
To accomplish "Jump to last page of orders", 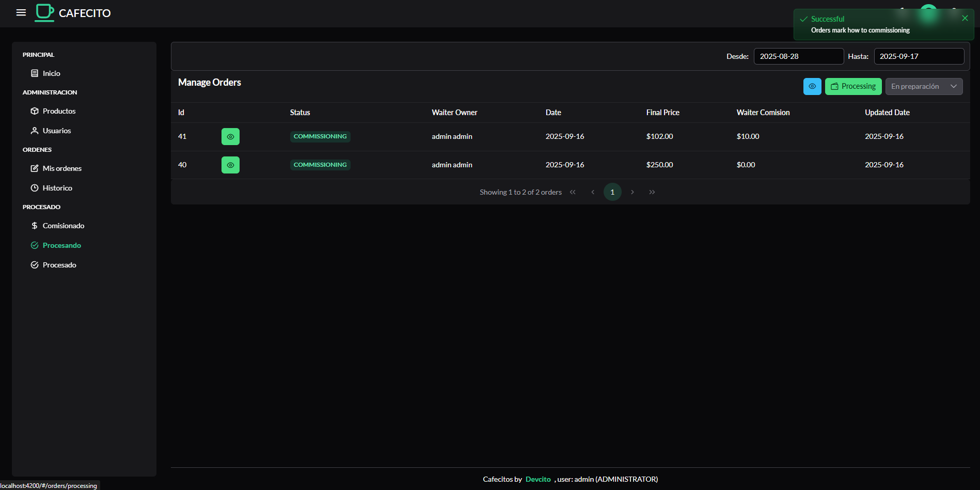I will (652, 192).
